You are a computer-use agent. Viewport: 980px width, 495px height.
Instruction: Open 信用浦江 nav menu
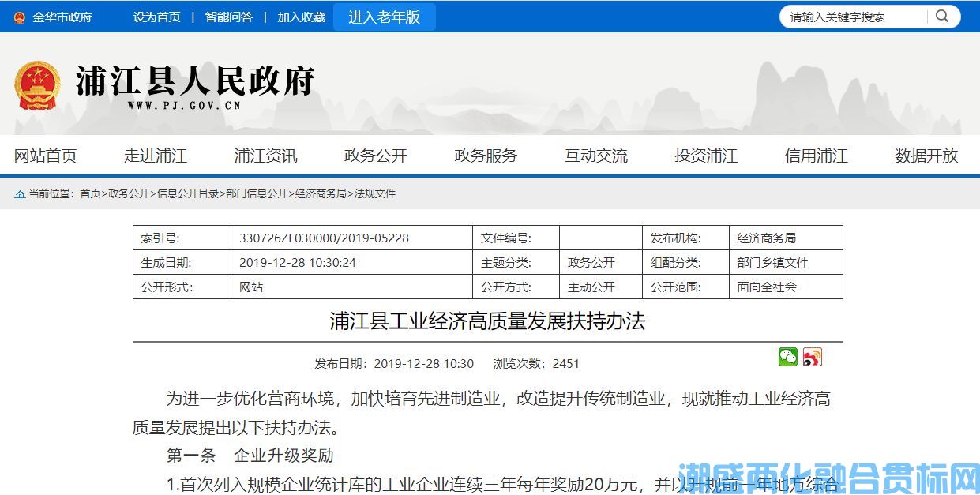click(x=817, y=156)
